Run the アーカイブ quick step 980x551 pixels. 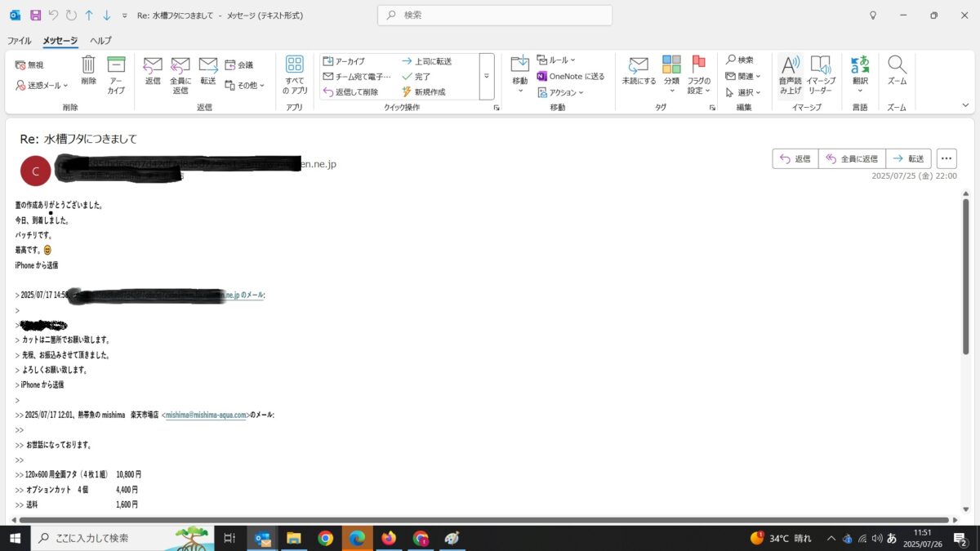[x=344, y=61]
